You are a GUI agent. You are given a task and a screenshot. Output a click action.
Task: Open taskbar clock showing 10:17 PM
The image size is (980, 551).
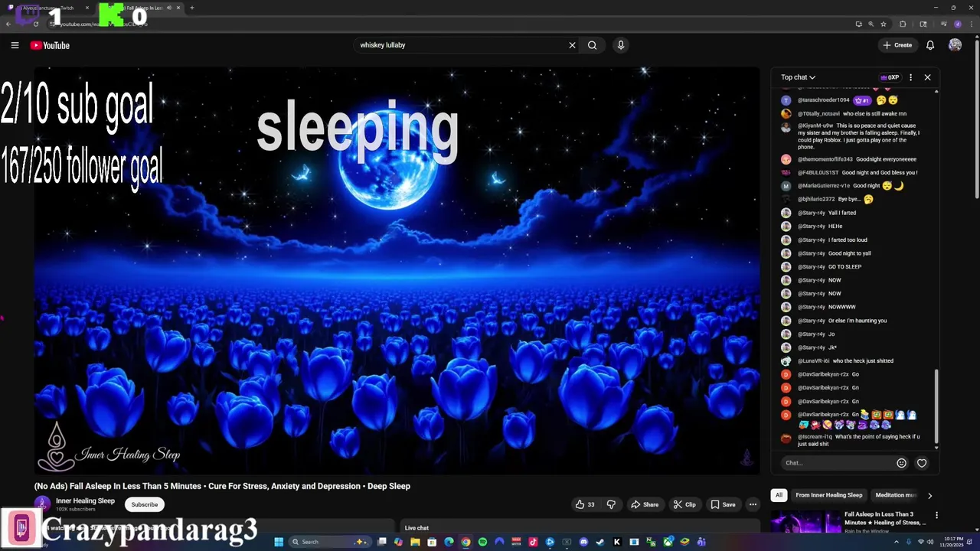click(952, 542)
